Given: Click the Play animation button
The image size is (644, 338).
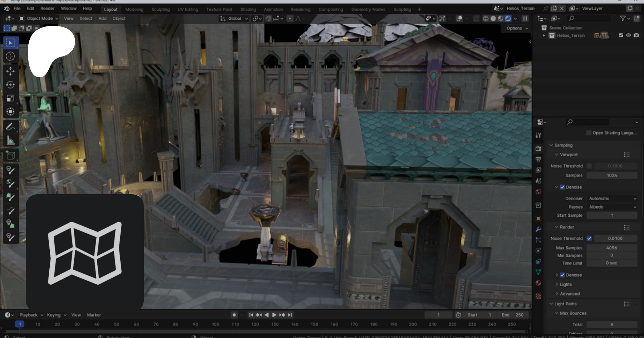Looking at the screenshot, I should (x=274, y=315).
